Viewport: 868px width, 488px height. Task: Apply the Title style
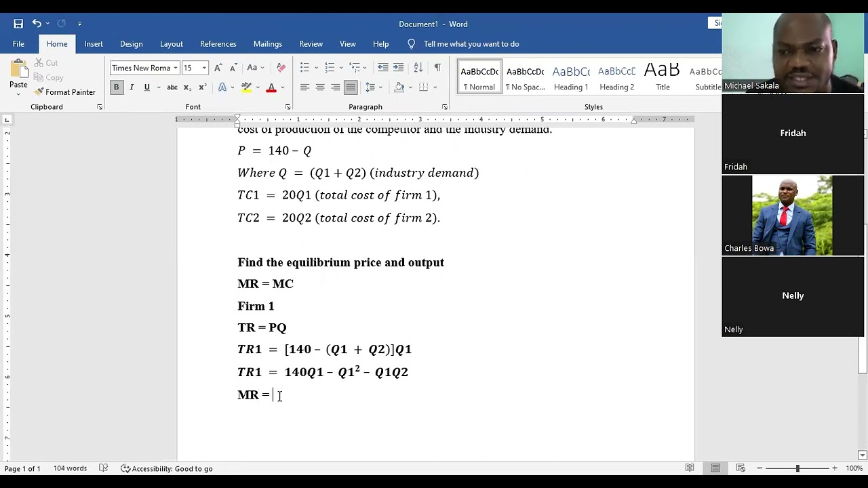point(663,77)
